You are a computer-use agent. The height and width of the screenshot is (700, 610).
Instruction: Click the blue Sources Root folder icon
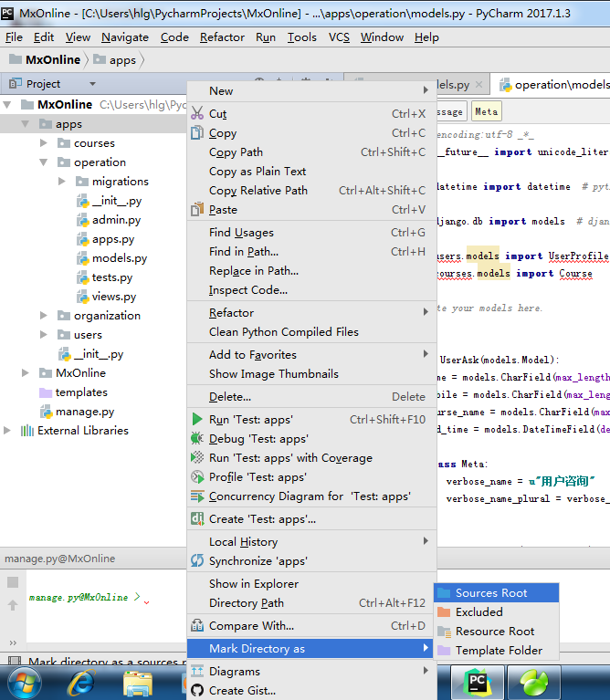(444, 593)
